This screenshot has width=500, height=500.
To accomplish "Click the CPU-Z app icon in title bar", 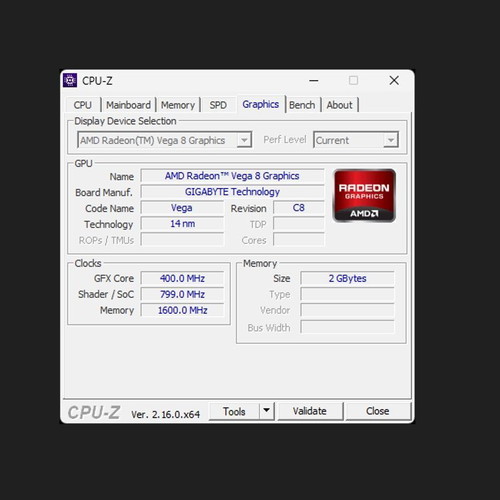I will [x=70, y=80].
